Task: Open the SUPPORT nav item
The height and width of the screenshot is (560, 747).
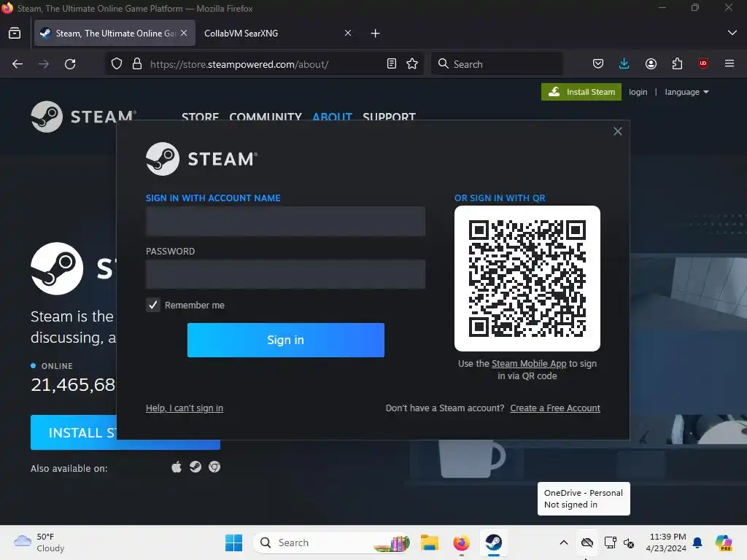Action: click(390, 116)
